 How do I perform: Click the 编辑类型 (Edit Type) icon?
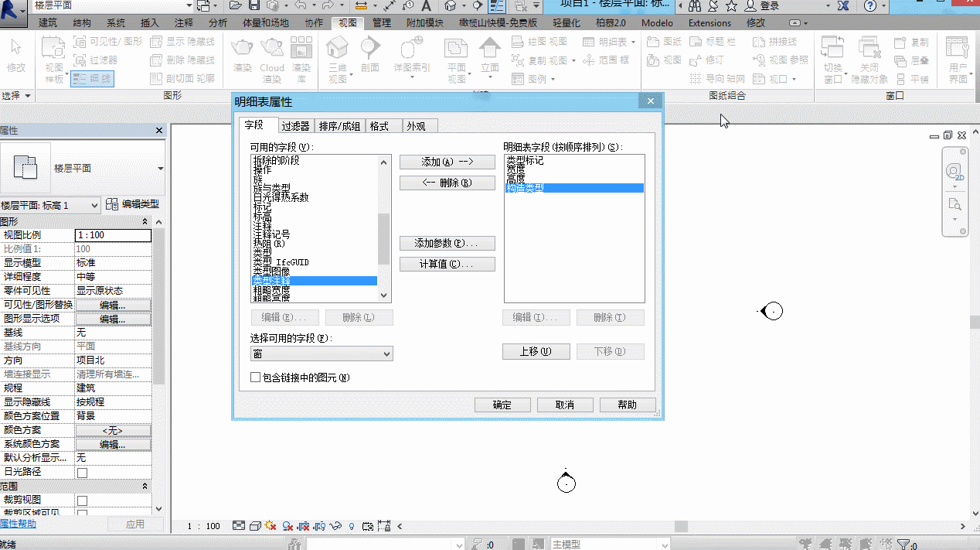coord(112,204)
